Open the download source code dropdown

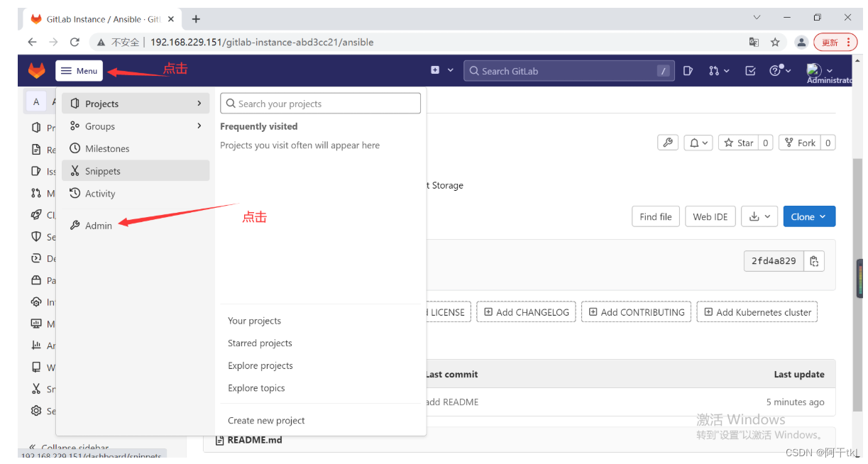(759, 216)
